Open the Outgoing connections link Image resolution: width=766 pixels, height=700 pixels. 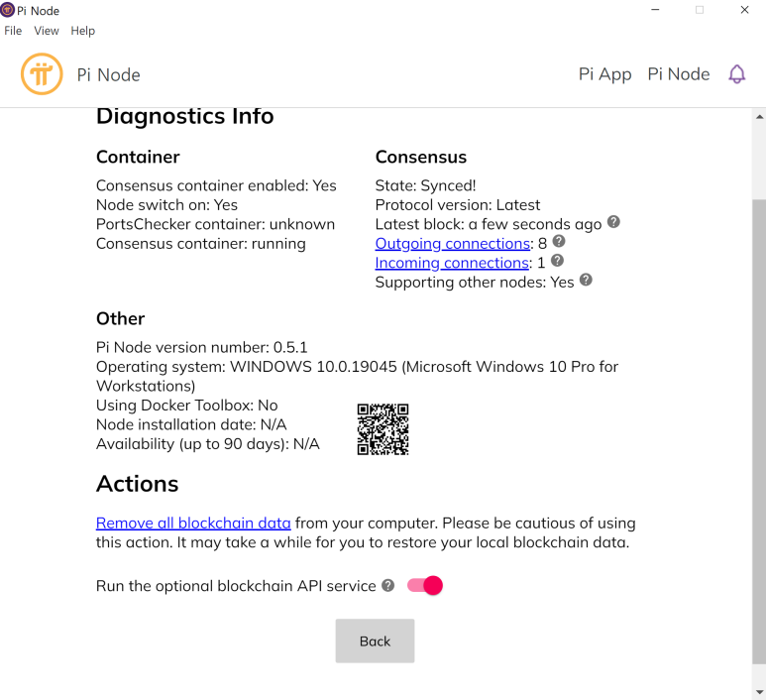click(x=453, y=244)
